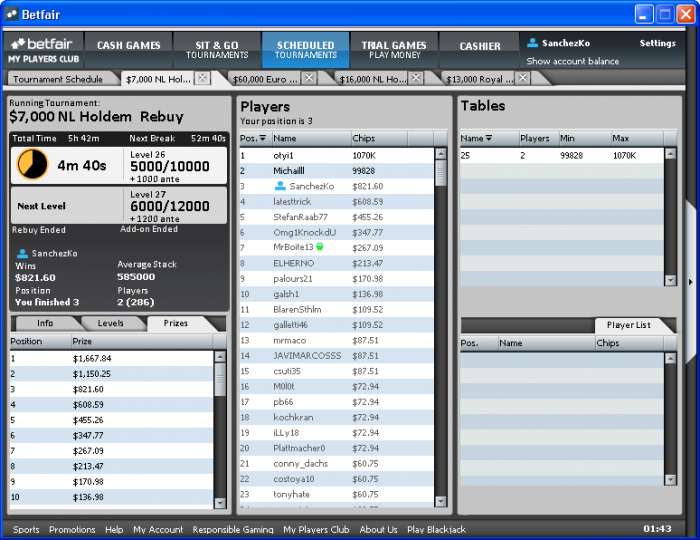Click the SanchezKo account avatar icon in header
700x540 pixels.
[x=532, y=43]
